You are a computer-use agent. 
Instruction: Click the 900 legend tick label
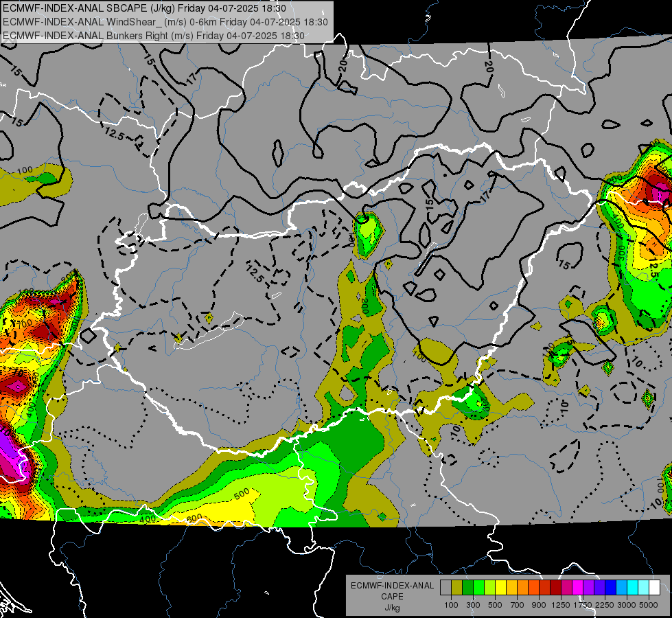point(539,605)
